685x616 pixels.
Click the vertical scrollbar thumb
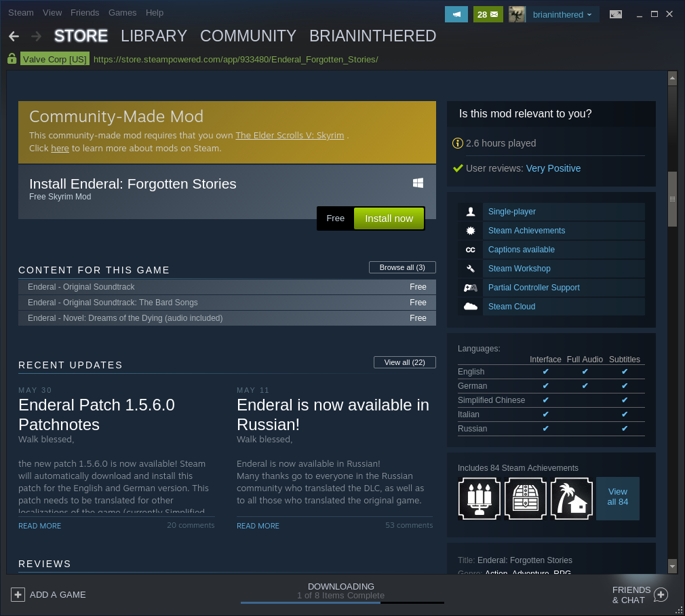point(672,199)
